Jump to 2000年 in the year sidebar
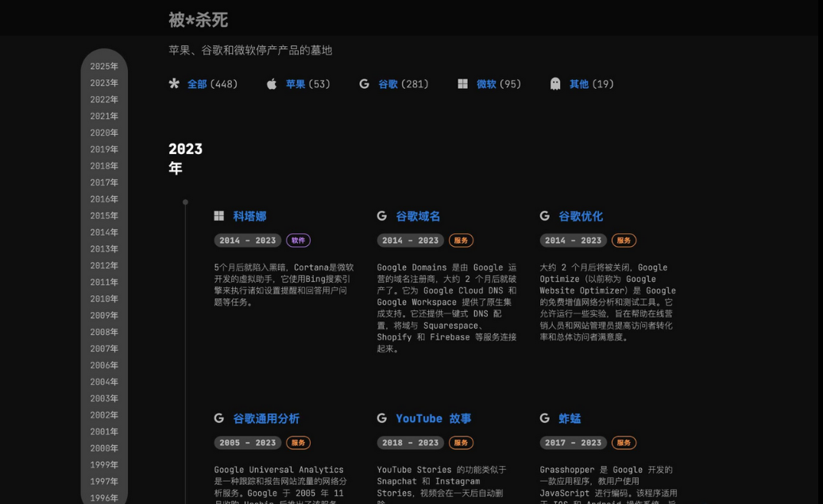Viewport: 823px width, 504px height. (x=104, y=448)
